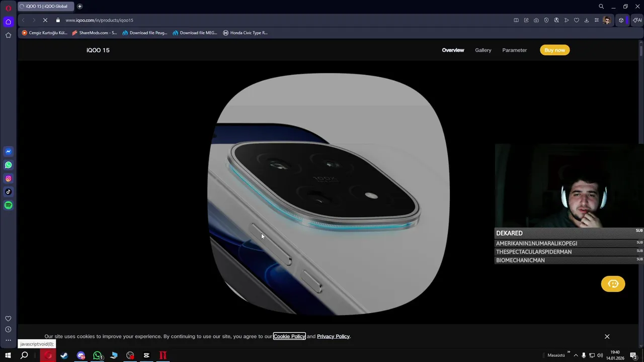Open Download file MEG... bookmark
The height and width of the screenshot is (362, 644).
[195, 33]
